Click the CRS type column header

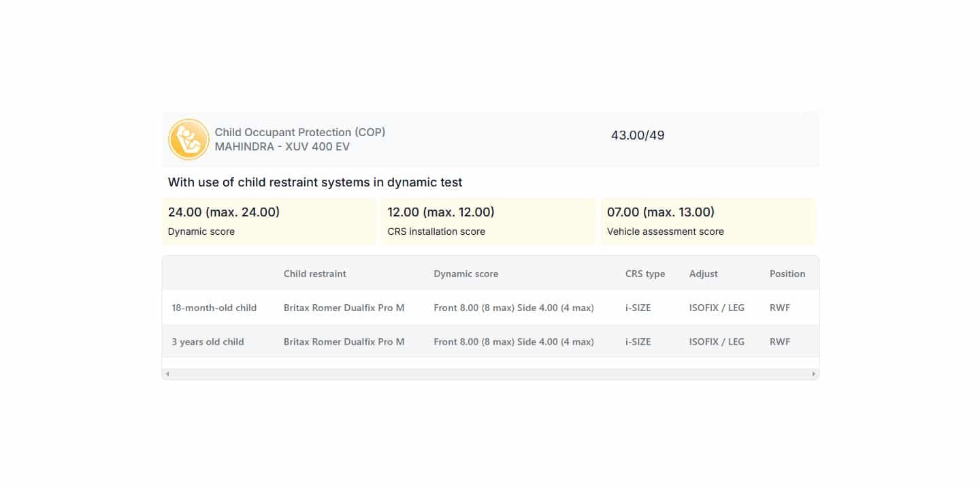point(645,274)
